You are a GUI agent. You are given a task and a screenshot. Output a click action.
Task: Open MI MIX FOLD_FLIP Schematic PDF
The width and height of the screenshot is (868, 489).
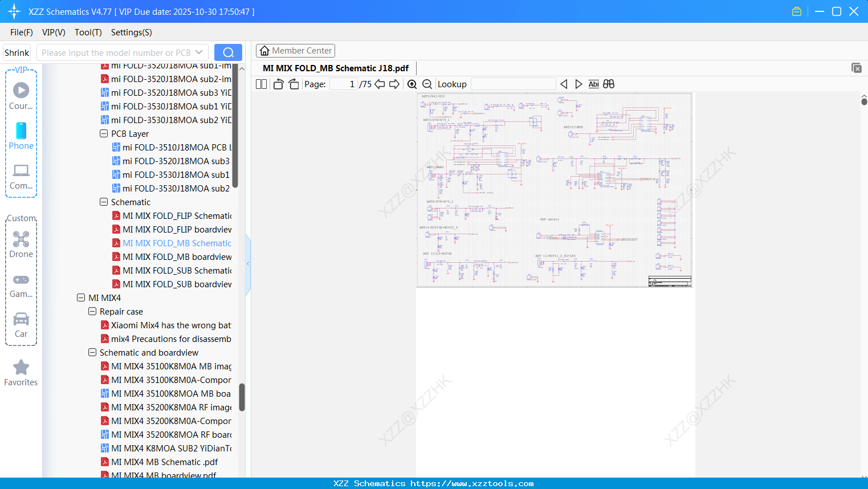pos(172,215)
